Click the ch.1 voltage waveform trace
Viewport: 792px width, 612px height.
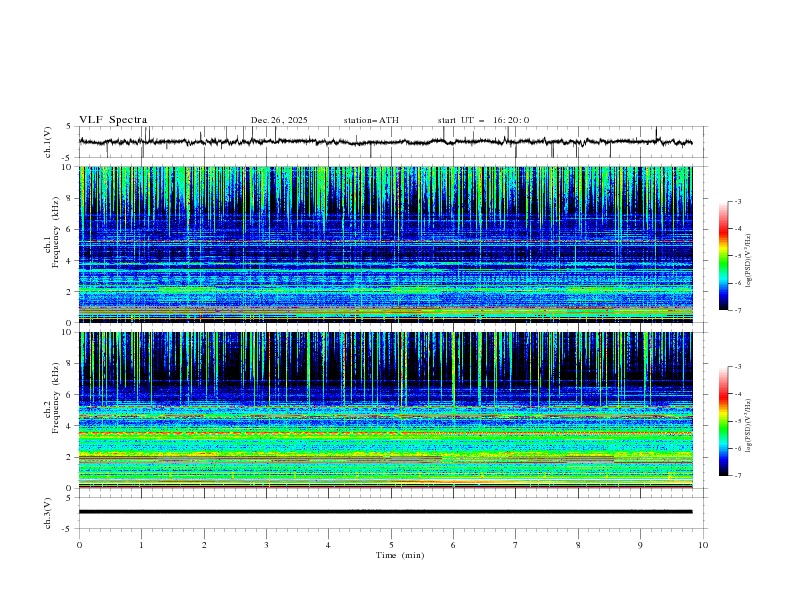385,142
